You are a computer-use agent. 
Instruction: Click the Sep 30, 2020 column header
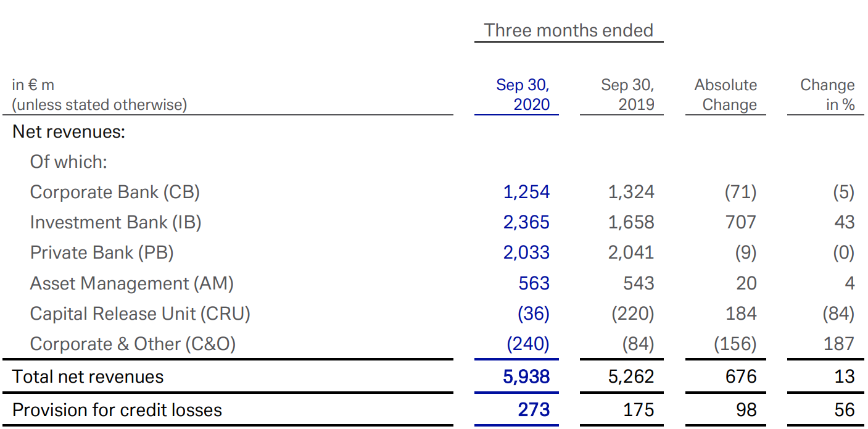pyautogui.click(x=523, y=94)
